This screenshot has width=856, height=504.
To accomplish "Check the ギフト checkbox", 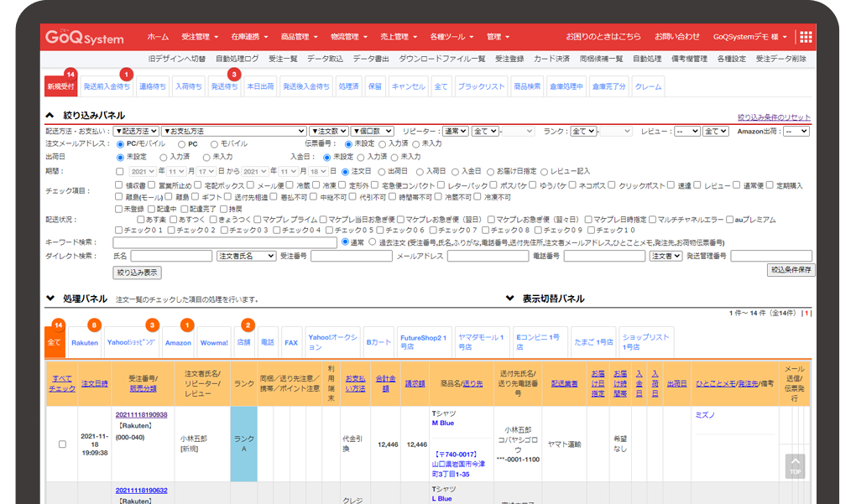I will (x=195, y=196).
